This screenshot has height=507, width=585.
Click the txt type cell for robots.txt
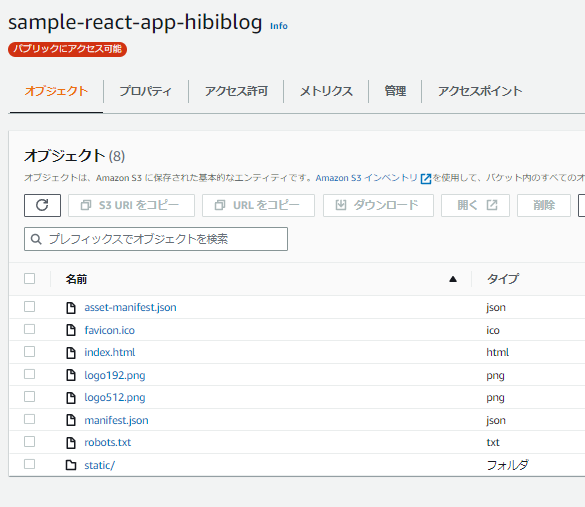[x=493, y=442]
